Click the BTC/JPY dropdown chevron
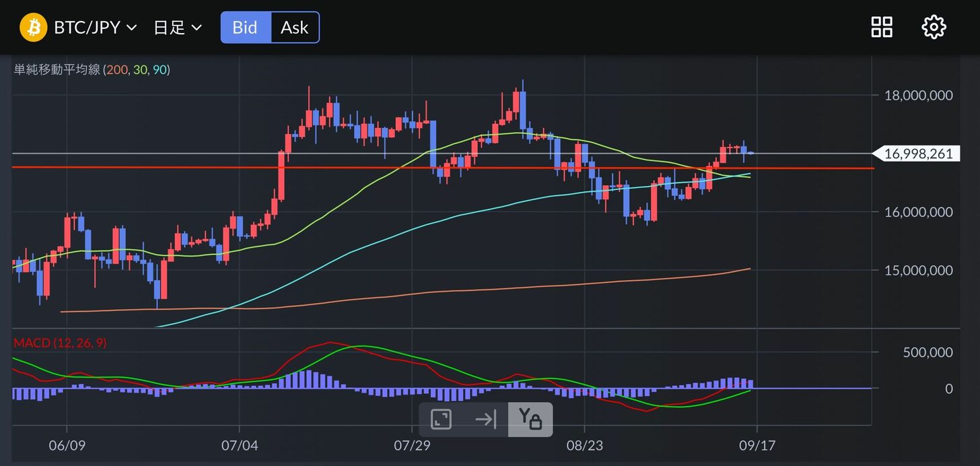 point(132,28)
